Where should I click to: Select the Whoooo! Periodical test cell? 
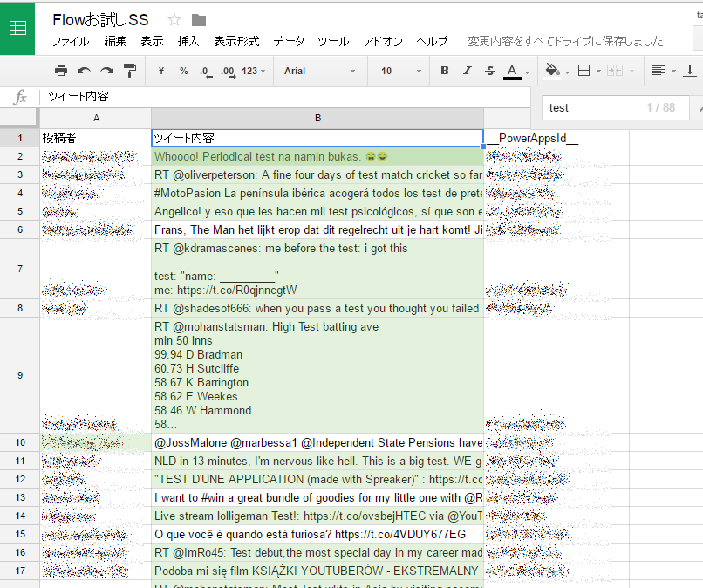[317, 156]
